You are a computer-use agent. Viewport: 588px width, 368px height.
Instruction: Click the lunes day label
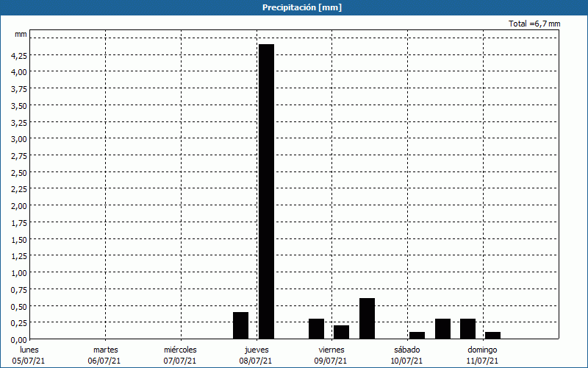click(x=29, y=350)
